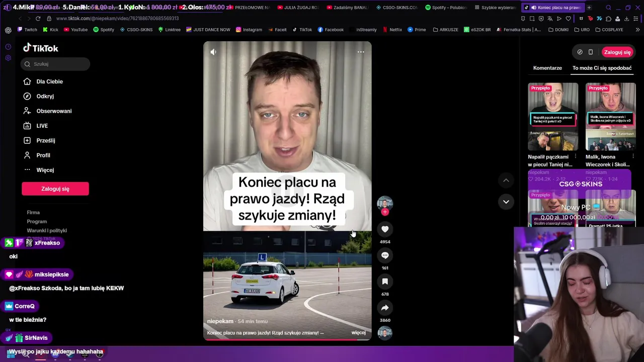This screenshot has height=362, width=644.
Task: Follow creator with the red plus badge
Action: [385, 212]
